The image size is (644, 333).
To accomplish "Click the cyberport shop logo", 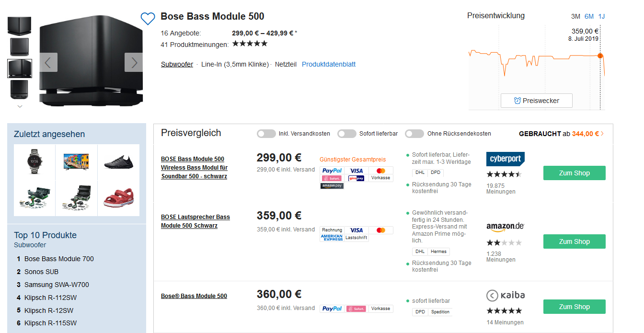I will tap(505, 159).
